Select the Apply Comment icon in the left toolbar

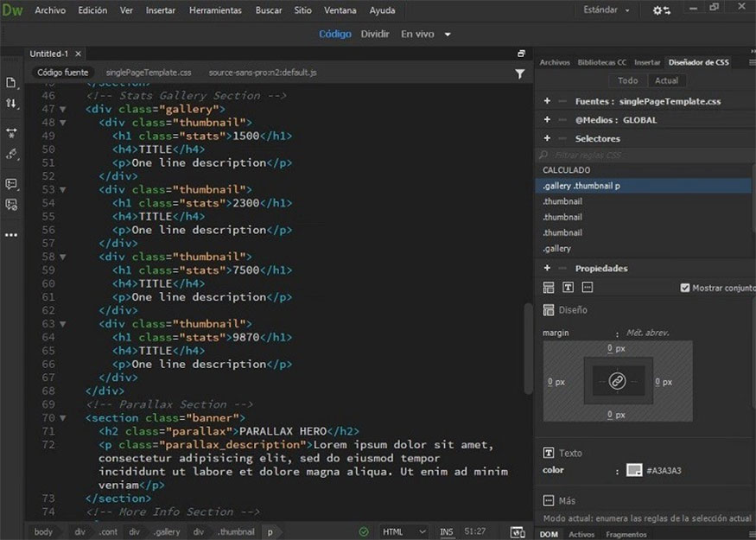[x=11, y=183]
